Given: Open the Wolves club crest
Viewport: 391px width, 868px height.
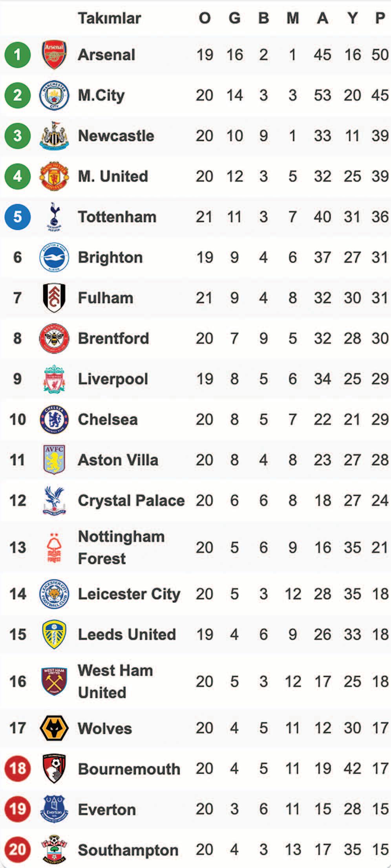Looking at the screenshot, I should 54,728.
